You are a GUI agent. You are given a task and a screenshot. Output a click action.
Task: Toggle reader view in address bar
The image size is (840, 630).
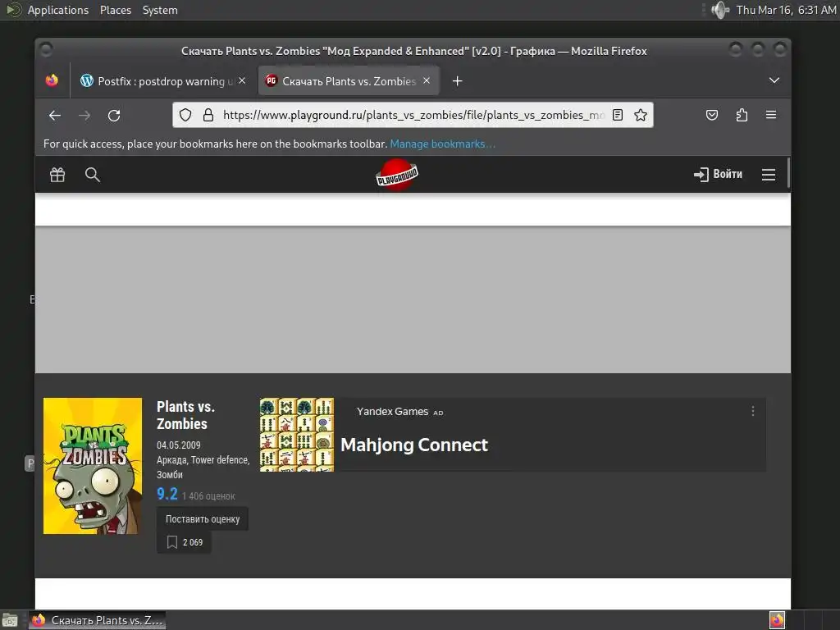coord(618,115)
